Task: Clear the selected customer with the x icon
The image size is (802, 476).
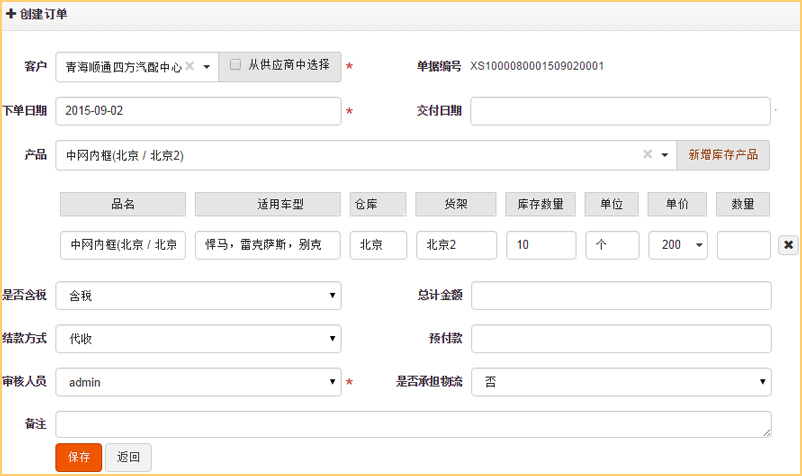Action: coord(189,67)
